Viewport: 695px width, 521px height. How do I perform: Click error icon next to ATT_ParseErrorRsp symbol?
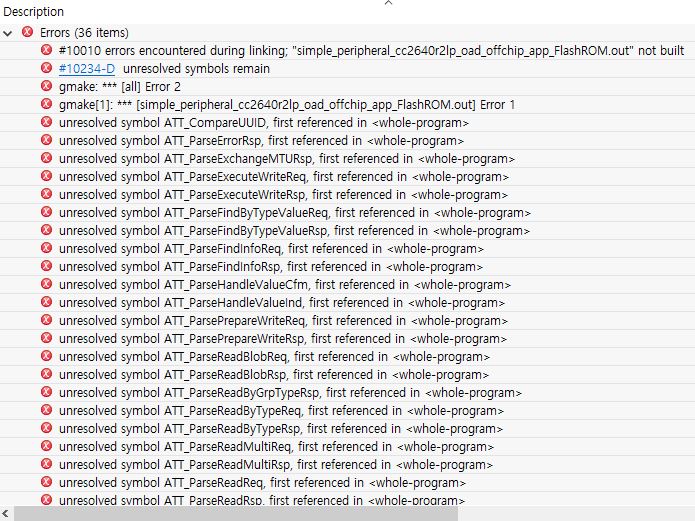46,141
